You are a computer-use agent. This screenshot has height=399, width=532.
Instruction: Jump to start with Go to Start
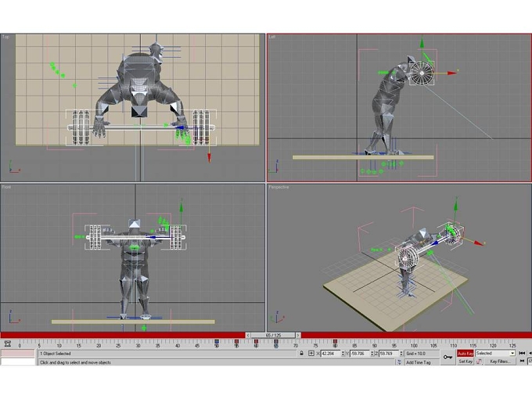(x=522, y=354)
